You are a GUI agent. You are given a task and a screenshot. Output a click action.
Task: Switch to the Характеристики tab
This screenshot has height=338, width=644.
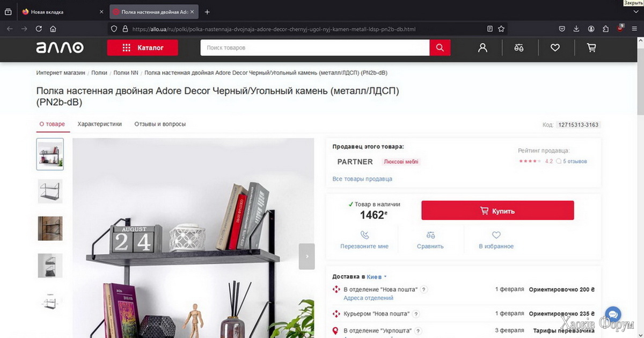click(100, 124)
